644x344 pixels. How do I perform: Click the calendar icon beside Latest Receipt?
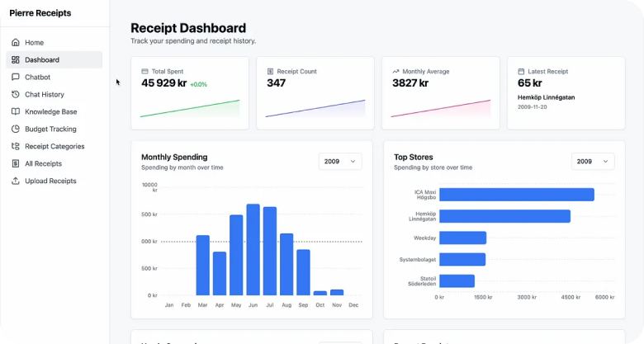point(521,72)
